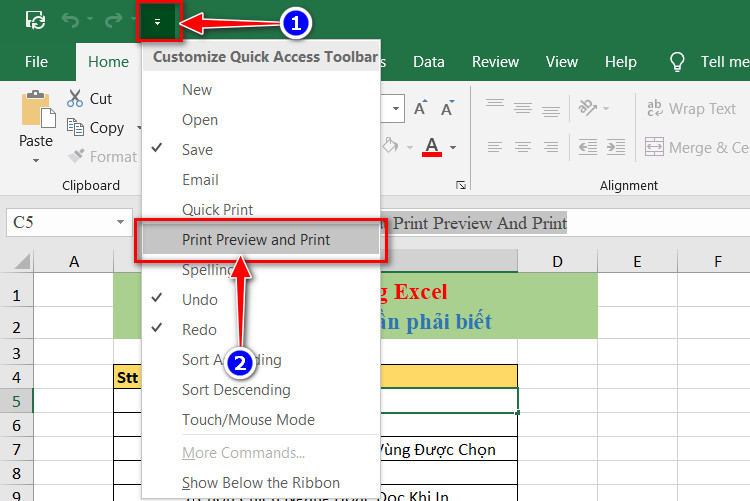Choose New in Quick Access menu
750x501 pixels.
pyautogui.click(x=261, y=90)
